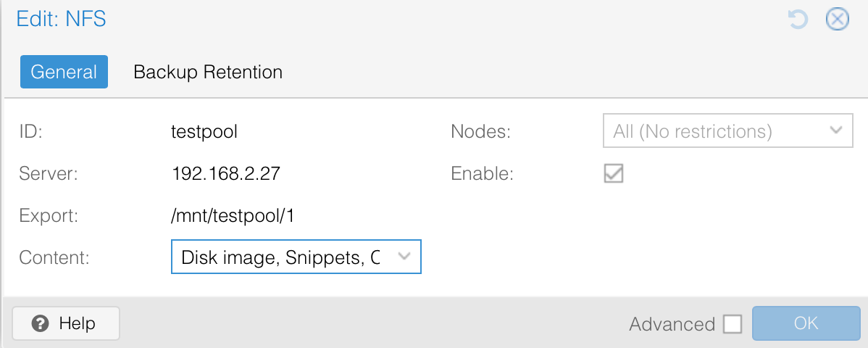Click the reset form icon
This screenshot has height=348, width=868.
coord(798,20)
